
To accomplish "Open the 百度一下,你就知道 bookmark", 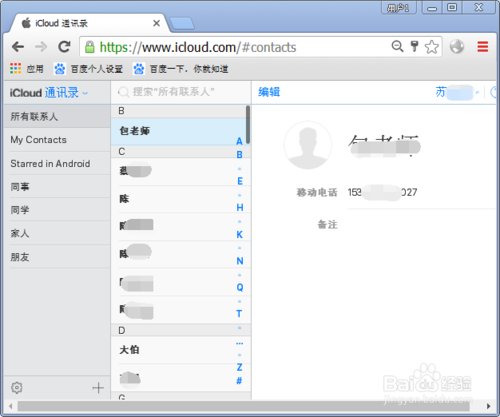I will [x=181, y=69].
